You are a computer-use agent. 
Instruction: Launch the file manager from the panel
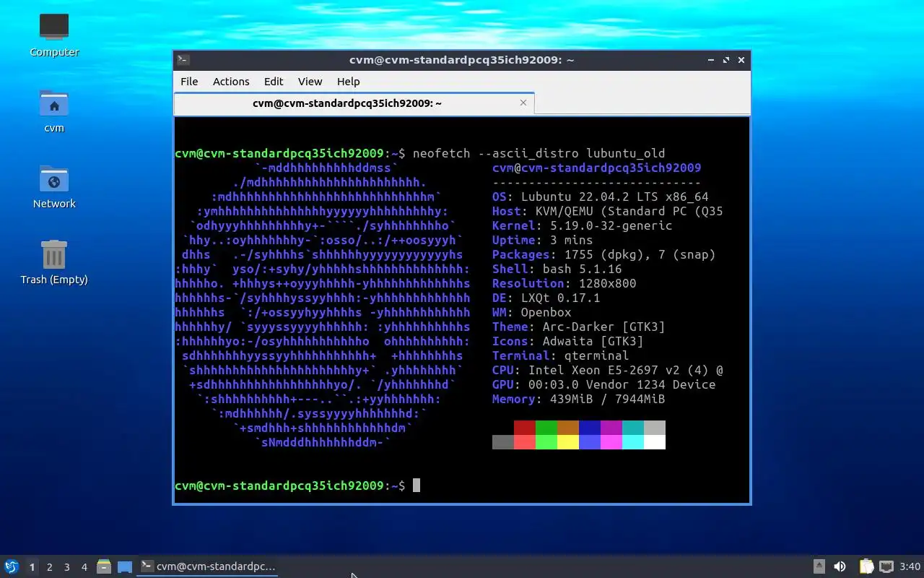click(x=103, y=566)
